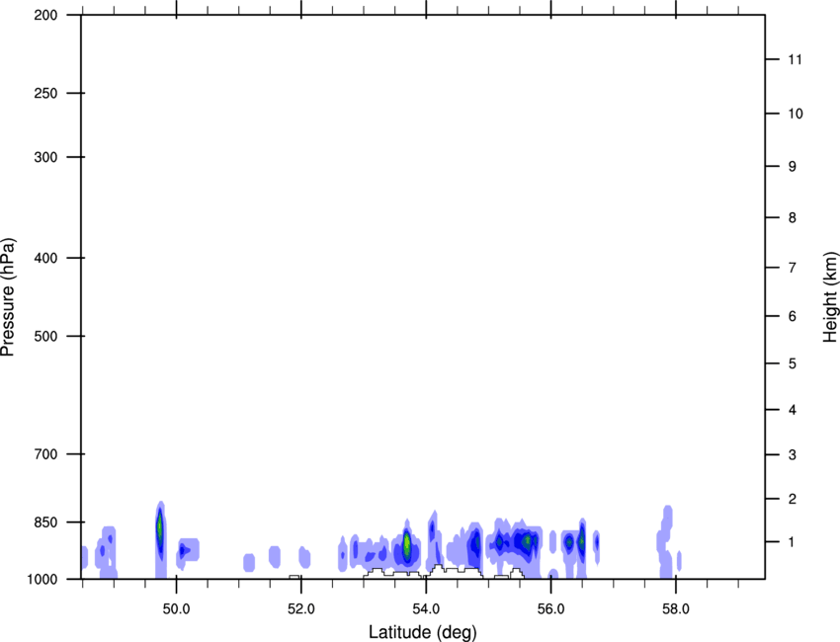Select the 1000 pressure tick label
Viewport: 840px width, 642px height.
(x=42, y=579)
